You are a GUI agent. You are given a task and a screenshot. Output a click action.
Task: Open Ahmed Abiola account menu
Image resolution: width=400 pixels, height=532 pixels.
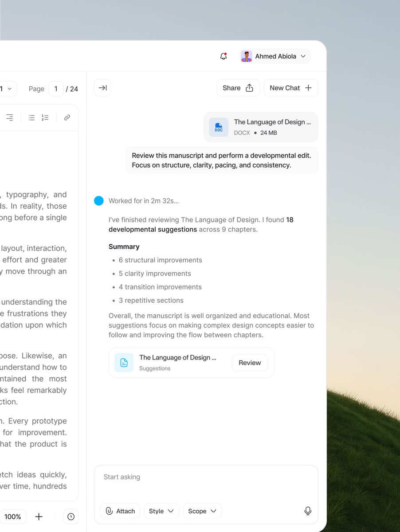[275, 56]
